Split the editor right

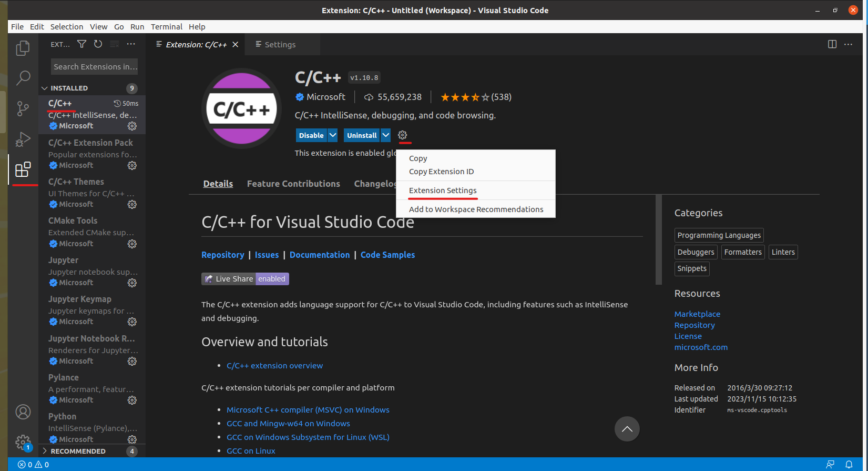click(x=832, y=44)
